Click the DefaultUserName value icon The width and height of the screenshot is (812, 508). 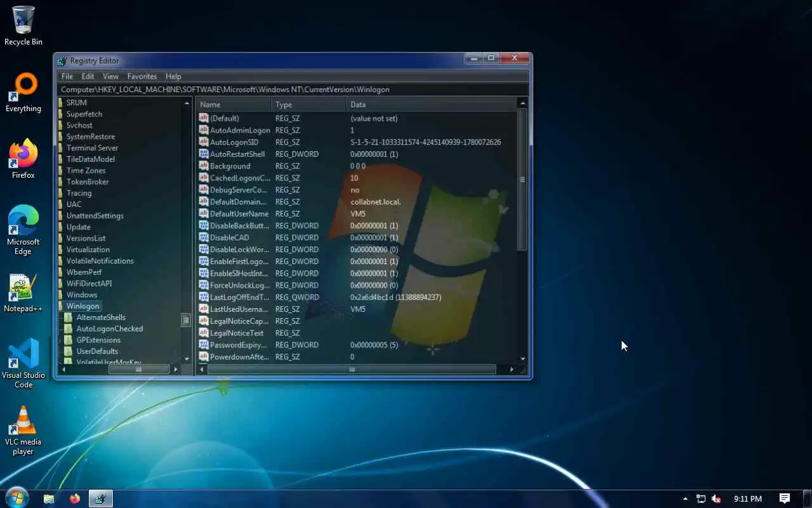(204, 214)
